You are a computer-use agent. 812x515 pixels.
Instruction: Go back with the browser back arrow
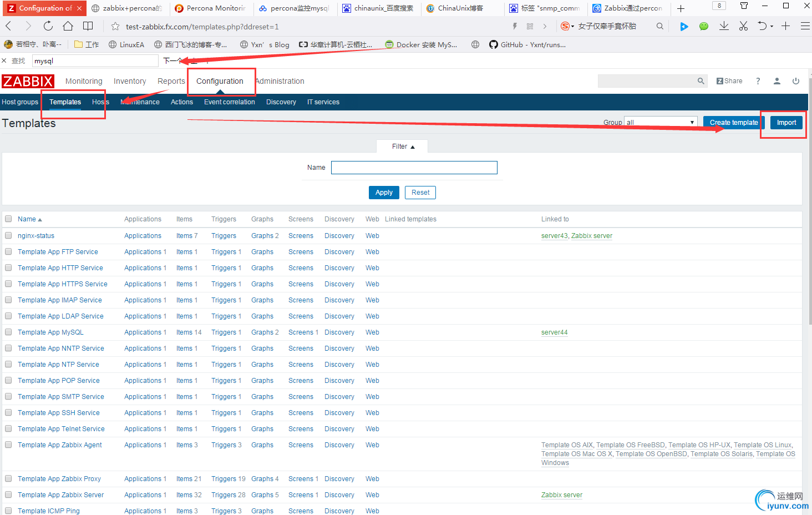pos(8,26)
